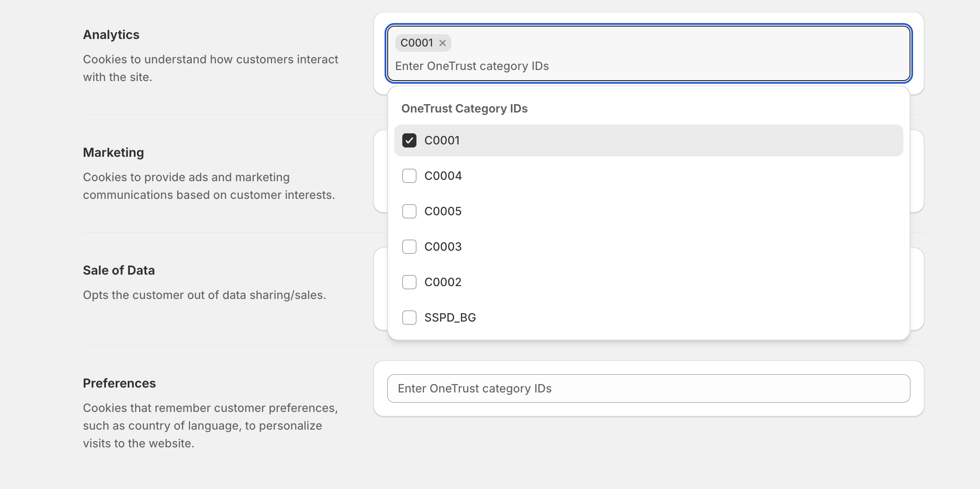Click the SSPD_BG option label

450,318
